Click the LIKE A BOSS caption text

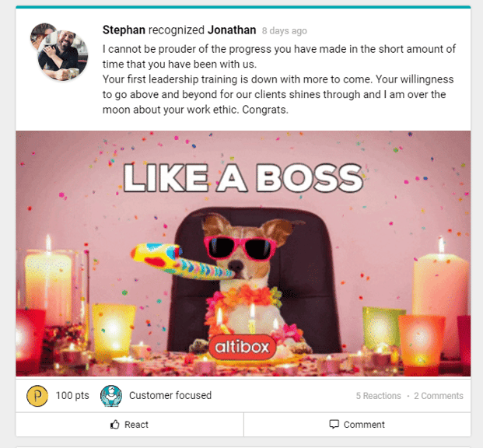pos(243,178)
